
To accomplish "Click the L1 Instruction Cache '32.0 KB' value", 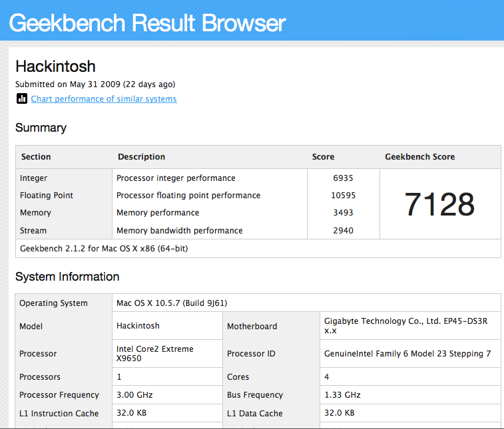I will pyautogui.click(x=131, y=412).
